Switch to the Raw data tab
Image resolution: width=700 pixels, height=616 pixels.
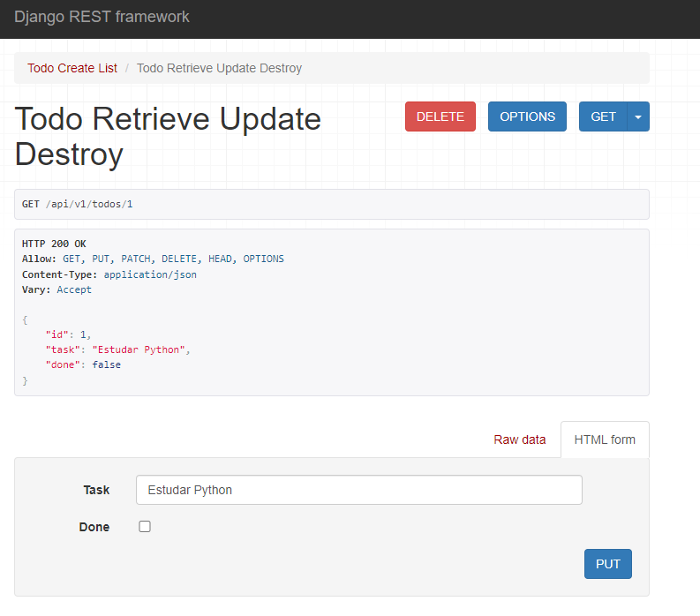[519, 439]
